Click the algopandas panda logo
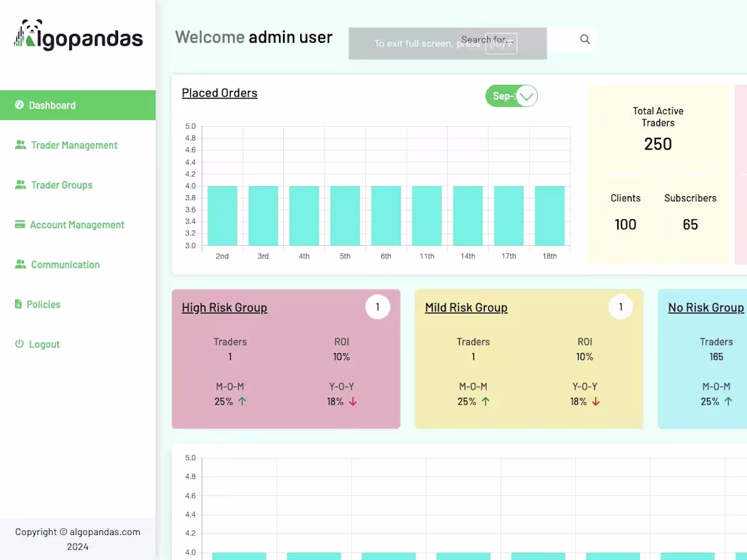 [78, 35]
